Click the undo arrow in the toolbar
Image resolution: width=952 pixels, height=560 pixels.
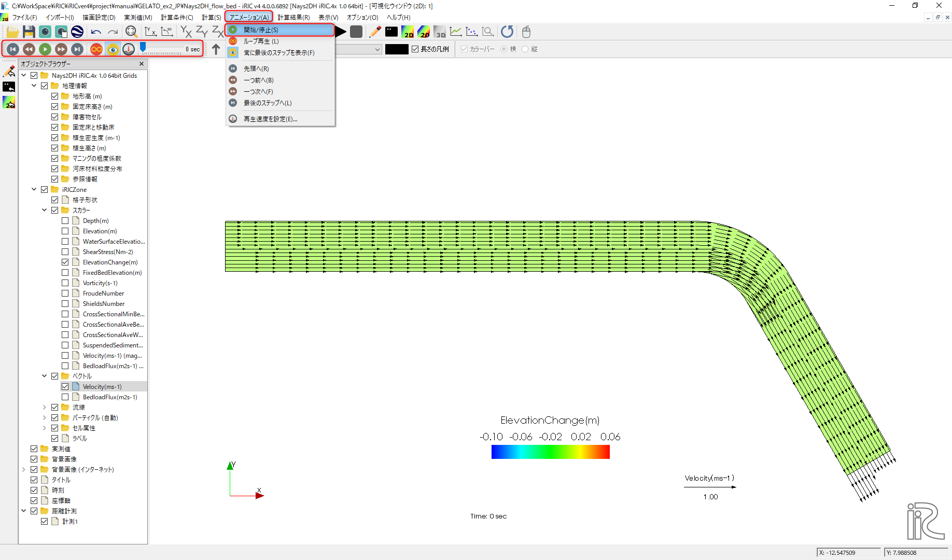pos(96,32)
